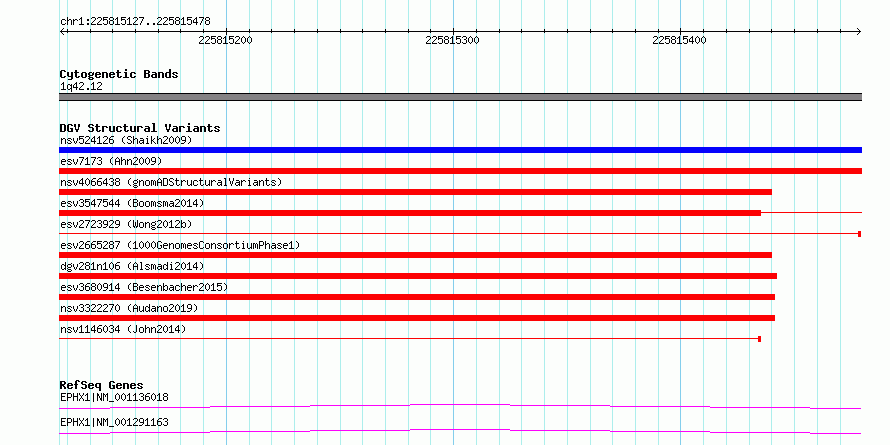
Task: Click the Cytogenetic Bands track heading
Action: [119, 74]
